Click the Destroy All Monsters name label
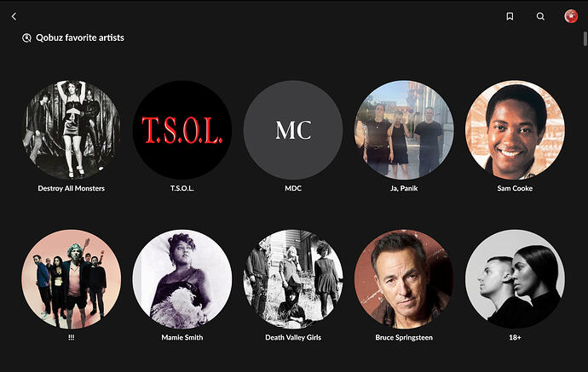 pos(72,188)
